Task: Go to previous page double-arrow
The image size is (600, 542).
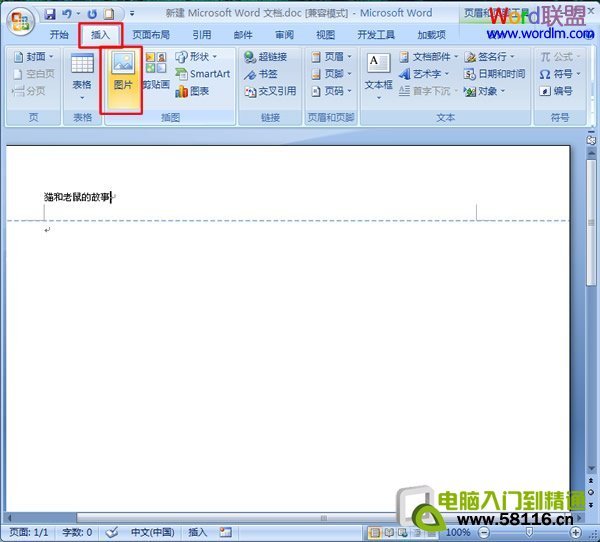Action: pyautogui.click(x=591, y=480)
